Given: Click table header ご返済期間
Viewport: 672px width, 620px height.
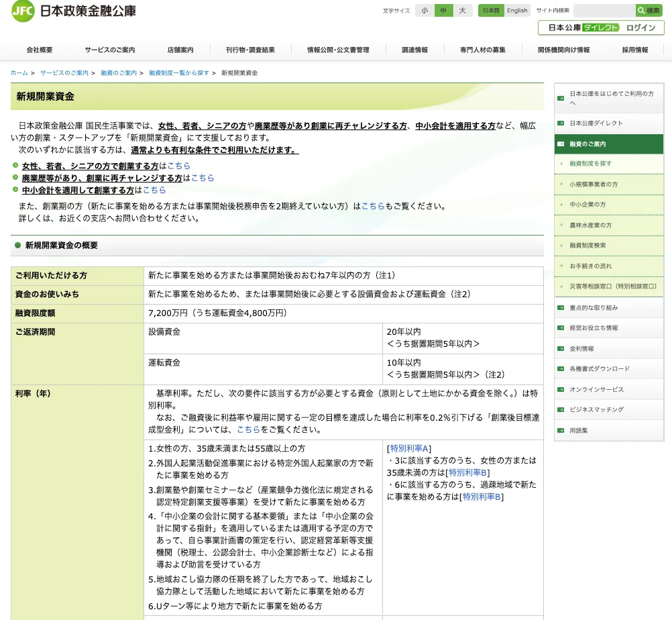Looking at the screenshot, I should [x=77, y=354].
